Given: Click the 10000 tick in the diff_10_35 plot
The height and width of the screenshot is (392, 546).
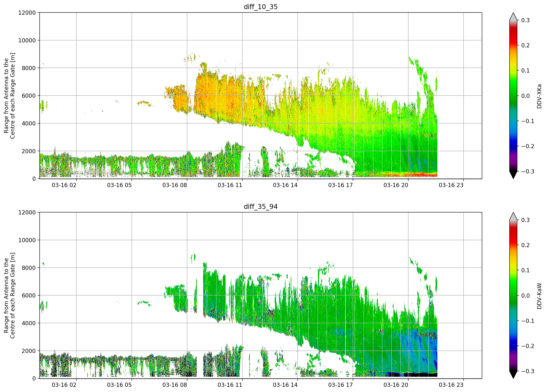Looking at the screenshot, I should click(27, 40).
